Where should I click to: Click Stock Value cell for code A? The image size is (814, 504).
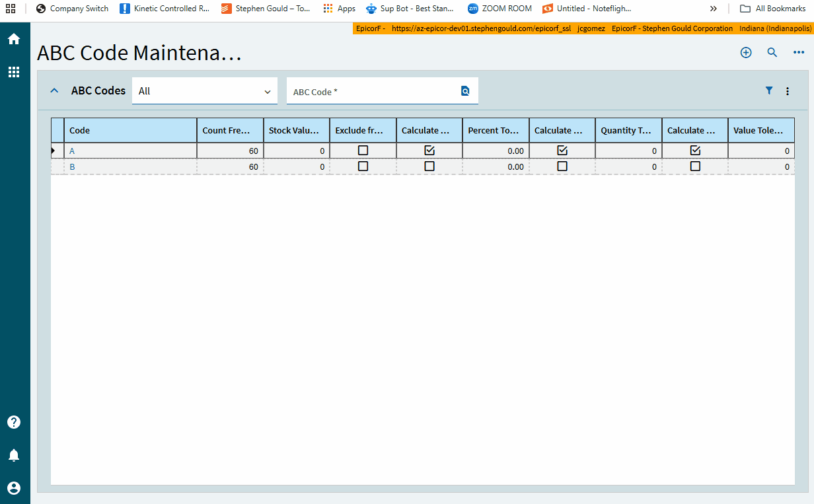point(297,151)
